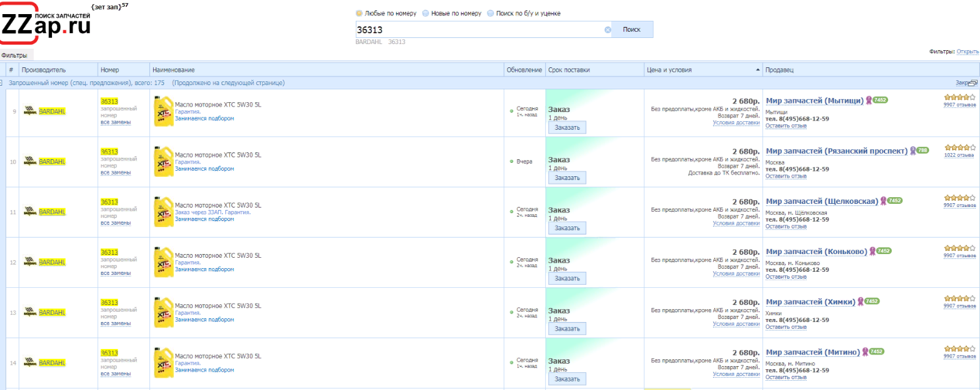Open 'Мир запчастей (Рязанский проспект)' seller link
This screenshot has width=980, height=390.
tap(837, 151)
